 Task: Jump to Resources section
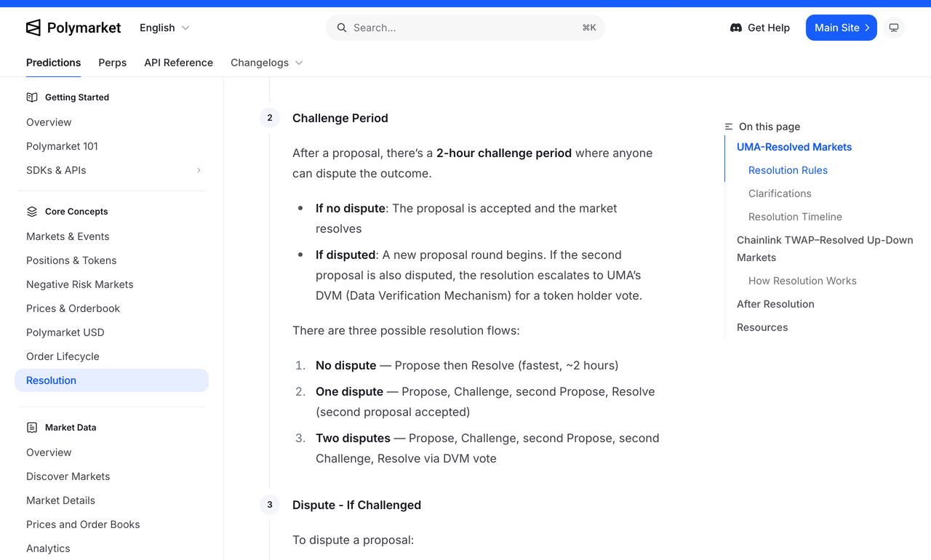pyautogui.click(x=762, y=327)
